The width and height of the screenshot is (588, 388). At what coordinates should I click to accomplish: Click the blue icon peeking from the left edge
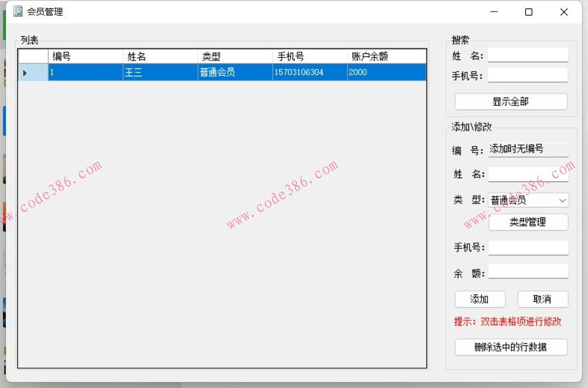(3, 120)
